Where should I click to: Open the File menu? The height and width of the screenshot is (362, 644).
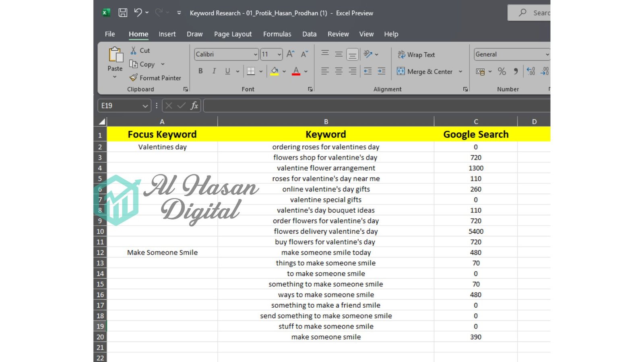coord(110,34)
